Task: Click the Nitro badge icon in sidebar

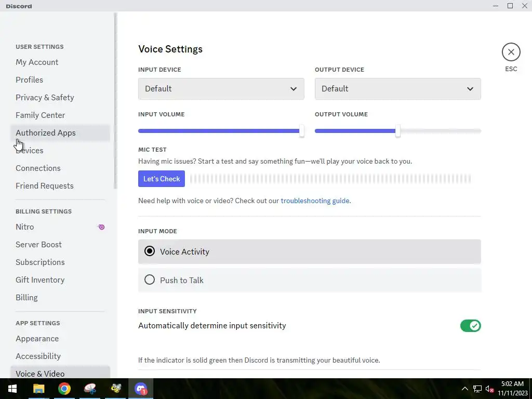Action: click(101, 227)
